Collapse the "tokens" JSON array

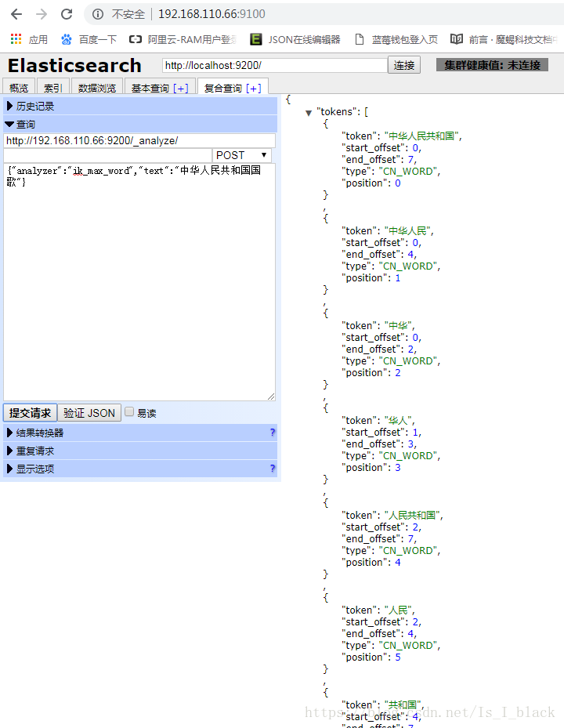pos(308,113)
